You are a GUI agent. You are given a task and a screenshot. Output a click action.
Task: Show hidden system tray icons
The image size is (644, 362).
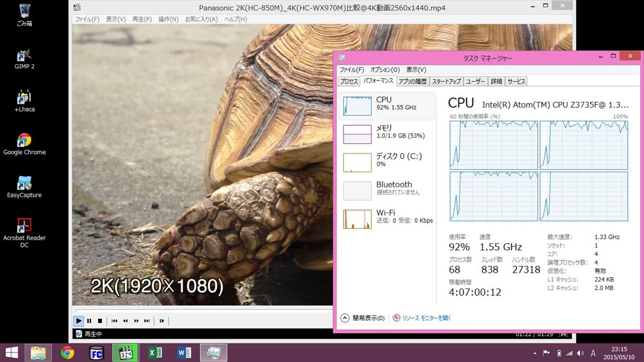(x=535, y=353)
